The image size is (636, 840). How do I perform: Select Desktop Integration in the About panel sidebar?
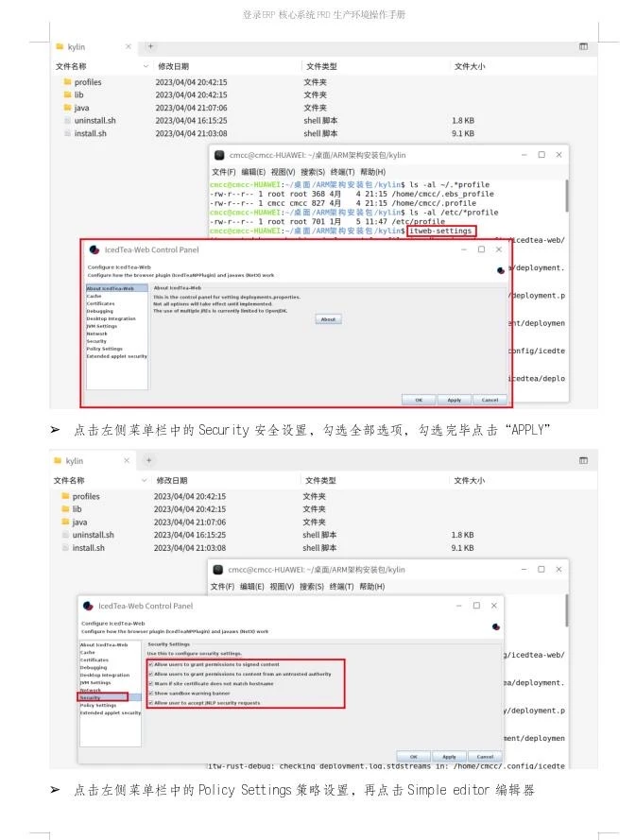(111, 318)
